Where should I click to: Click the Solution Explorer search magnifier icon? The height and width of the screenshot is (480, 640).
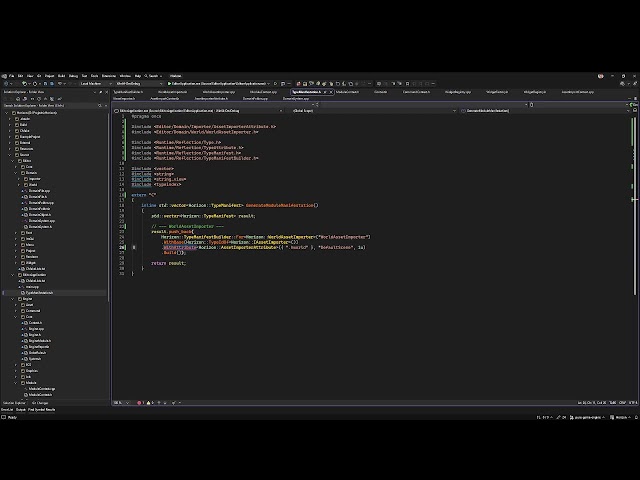pyautogui.click(x=100, y=105)
